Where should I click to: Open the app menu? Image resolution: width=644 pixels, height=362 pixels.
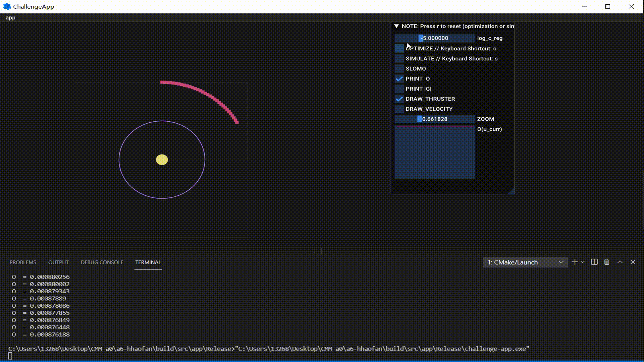click(10, 18)
